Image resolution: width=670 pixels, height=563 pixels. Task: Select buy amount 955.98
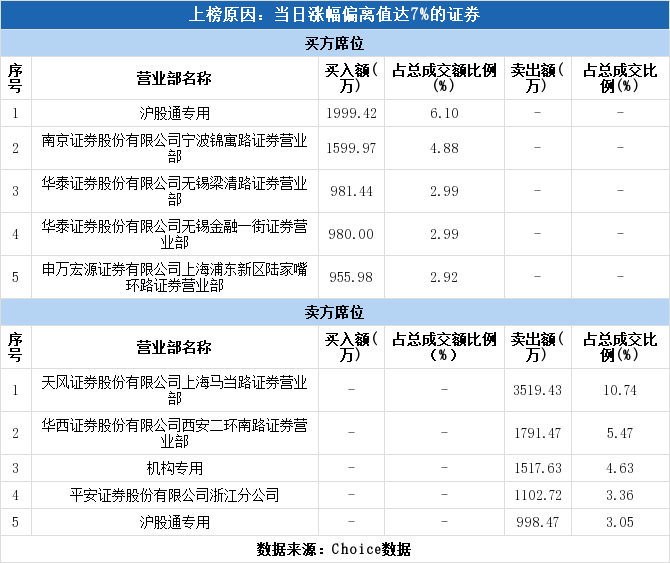[x=351, y=277]
